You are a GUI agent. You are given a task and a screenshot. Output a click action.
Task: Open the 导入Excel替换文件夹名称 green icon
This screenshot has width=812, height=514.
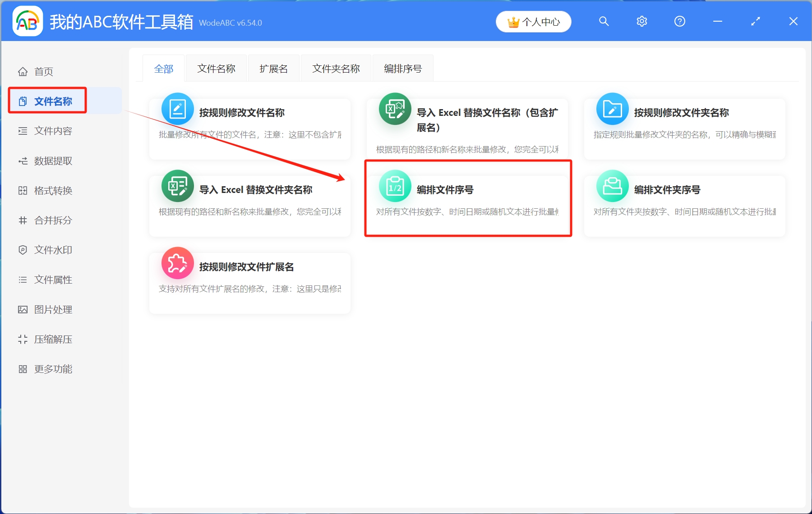click(177, 185)
